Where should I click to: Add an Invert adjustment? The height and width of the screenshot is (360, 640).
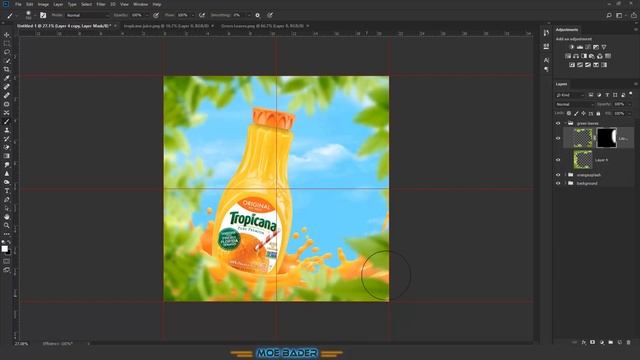[x=572, y=65]
